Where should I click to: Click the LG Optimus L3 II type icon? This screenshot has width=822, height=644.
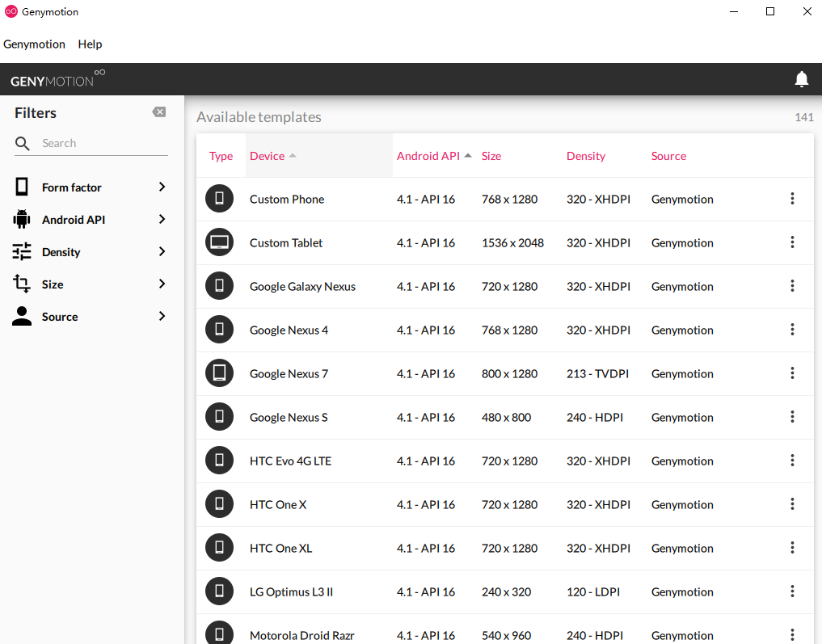pos(219,591)
